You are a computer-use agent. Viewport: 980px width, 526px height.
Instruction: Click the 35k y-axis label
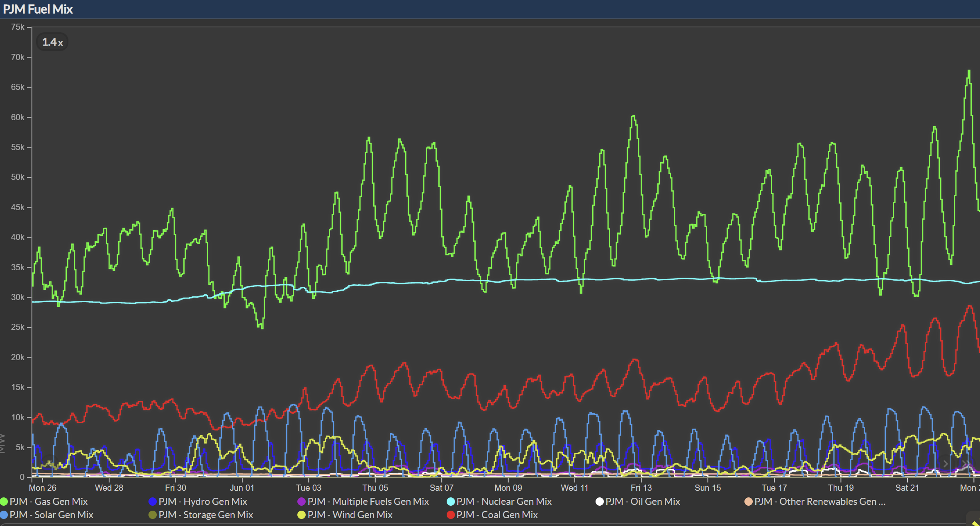coord(18,267)
